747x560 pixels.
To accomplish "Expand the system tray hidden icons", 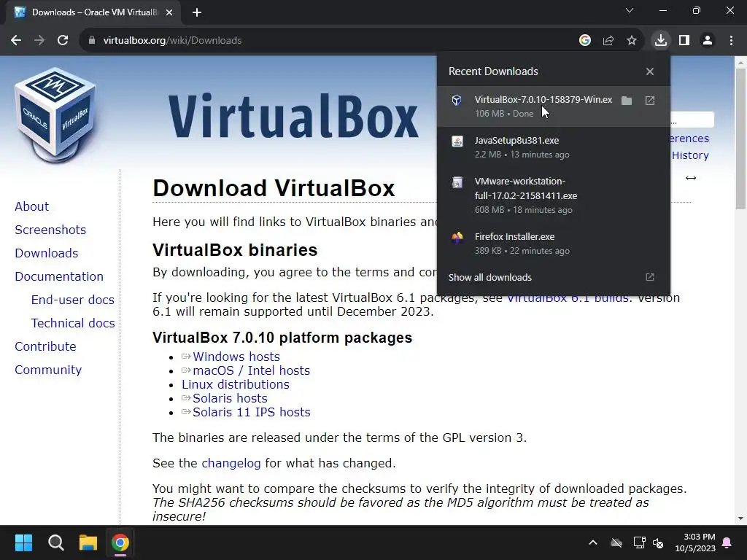I will (592, 542).
